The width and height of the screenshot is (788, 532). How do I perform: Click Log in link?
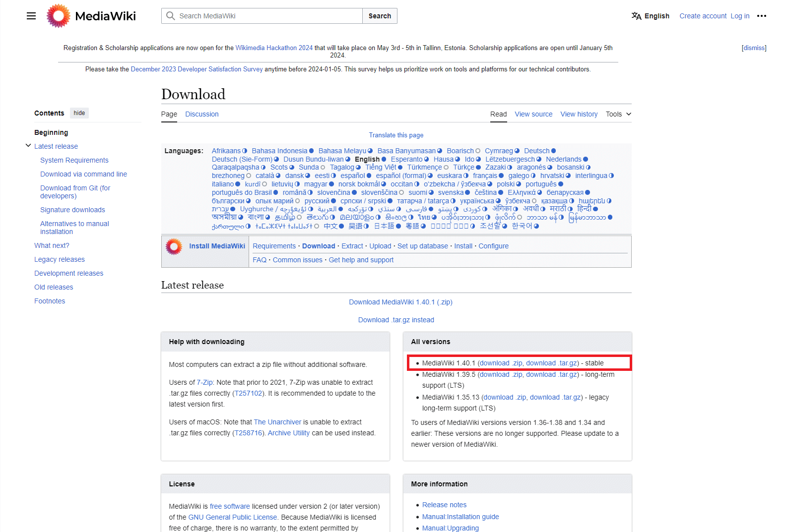click(x=740, y=16)
